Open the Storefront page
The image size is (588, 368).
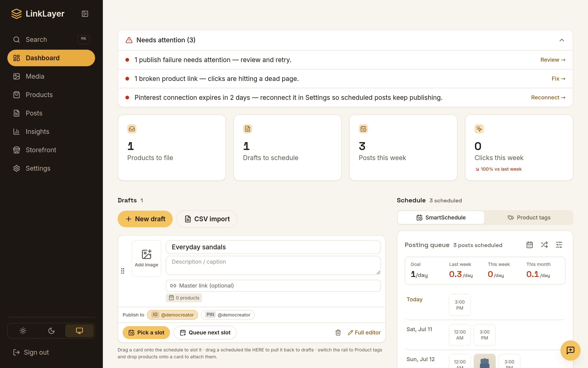click(51, 150)
